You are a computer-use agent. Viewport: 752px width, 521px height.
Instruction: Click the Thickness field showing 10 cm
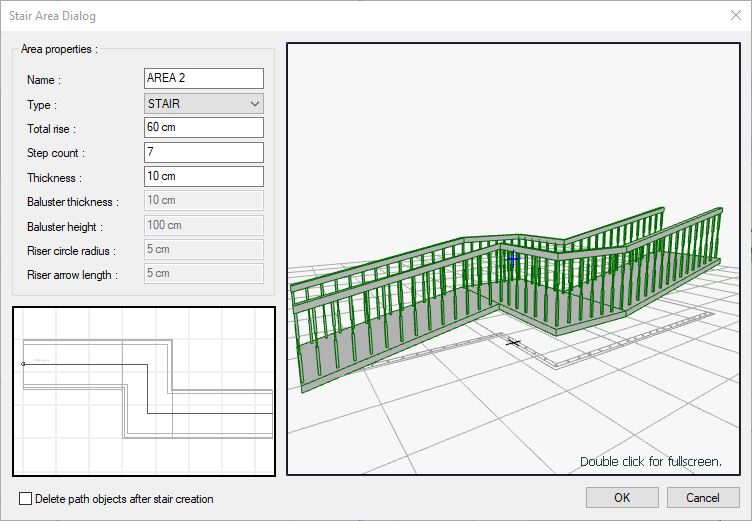point(204,177)
